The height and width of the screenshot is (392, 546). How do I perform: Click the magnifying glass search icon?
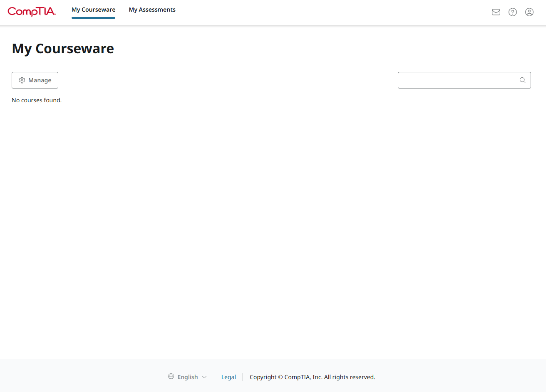(x=522, y=80)
